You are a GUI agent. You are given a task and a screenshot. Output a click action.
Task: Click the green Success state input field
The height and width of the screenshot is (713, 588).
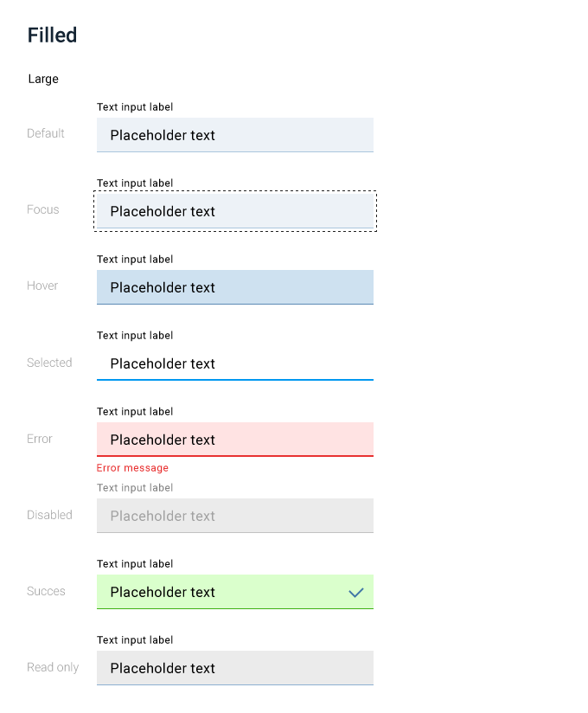[x=235, y=592]
